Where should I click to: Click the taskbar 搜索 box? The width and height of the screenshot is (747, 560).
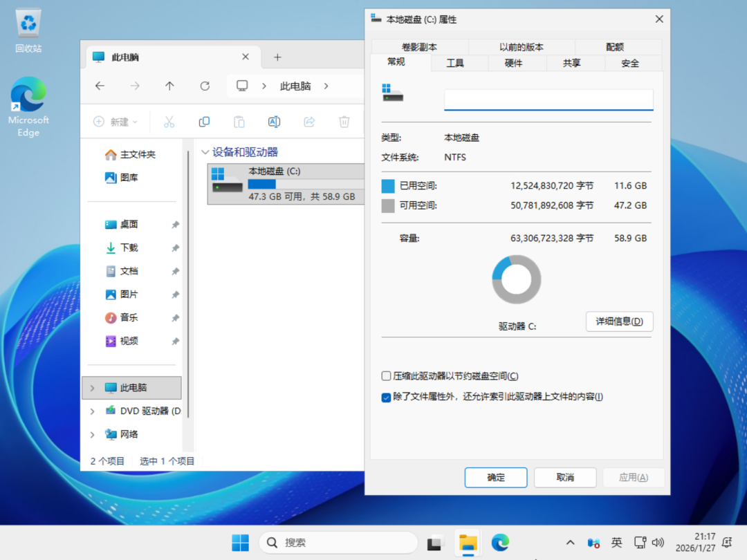(338, 543)
